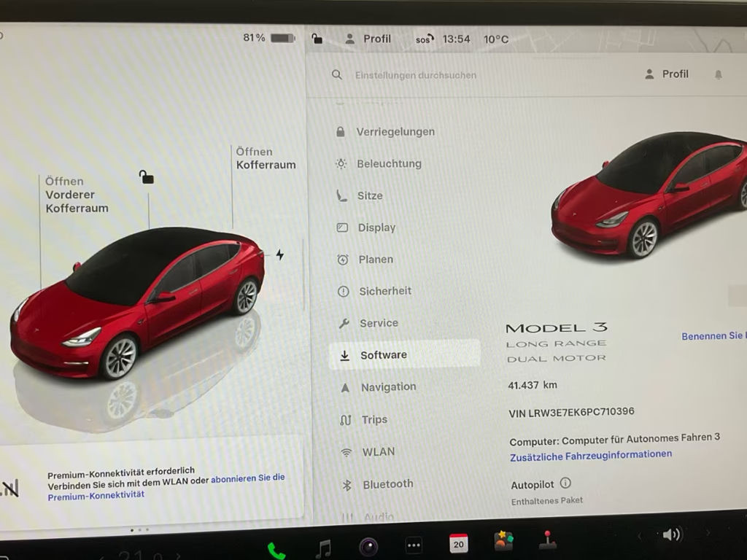
Task: Open the Display settings icon
Action: (x=341, y=227)
